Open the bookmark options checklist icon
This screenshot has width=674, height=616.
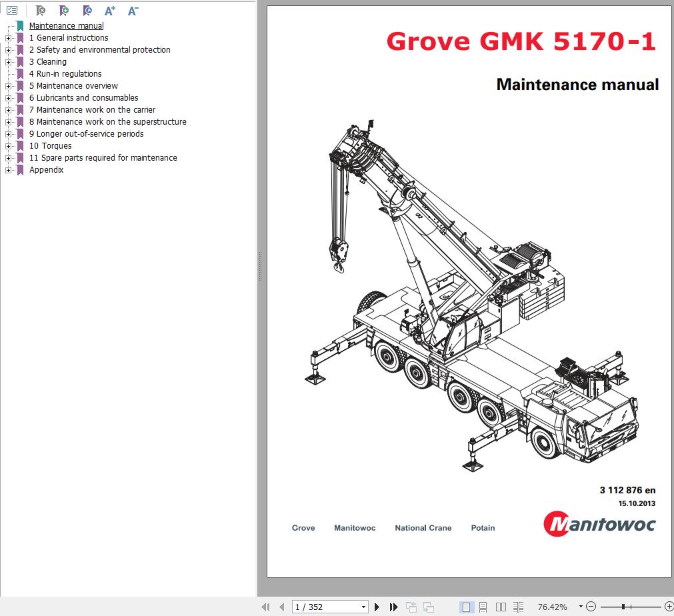[12, 10]
